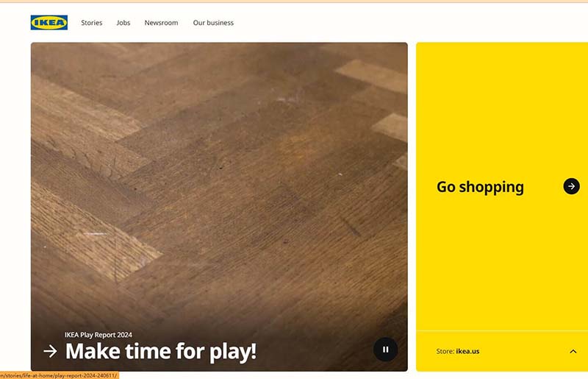
Task: Open the Stories menu item
Action: pos(91,23)
